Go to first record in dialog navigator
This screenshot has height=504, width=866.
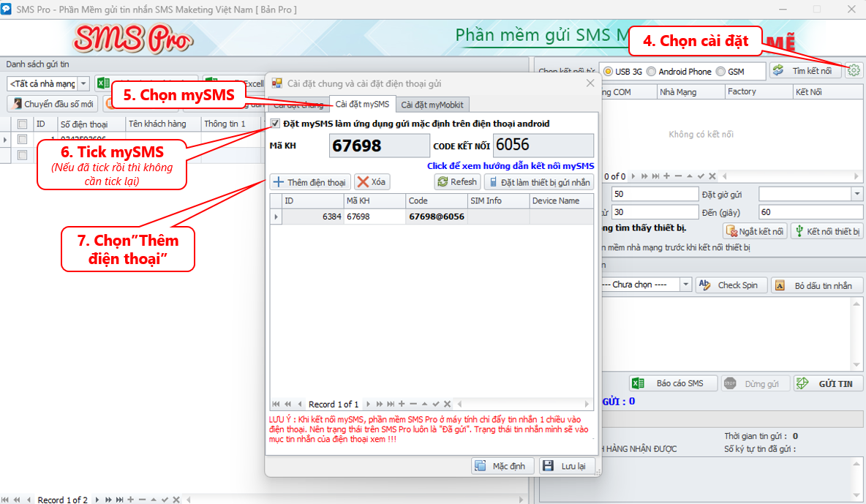(276, 404)
